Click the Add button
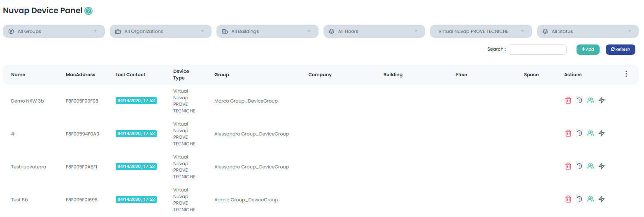The width and height of the screenshot is (644, 217). 588,49
